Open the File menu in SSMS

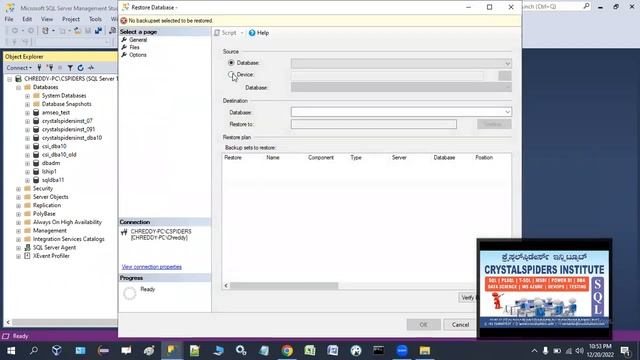point(9,19)
